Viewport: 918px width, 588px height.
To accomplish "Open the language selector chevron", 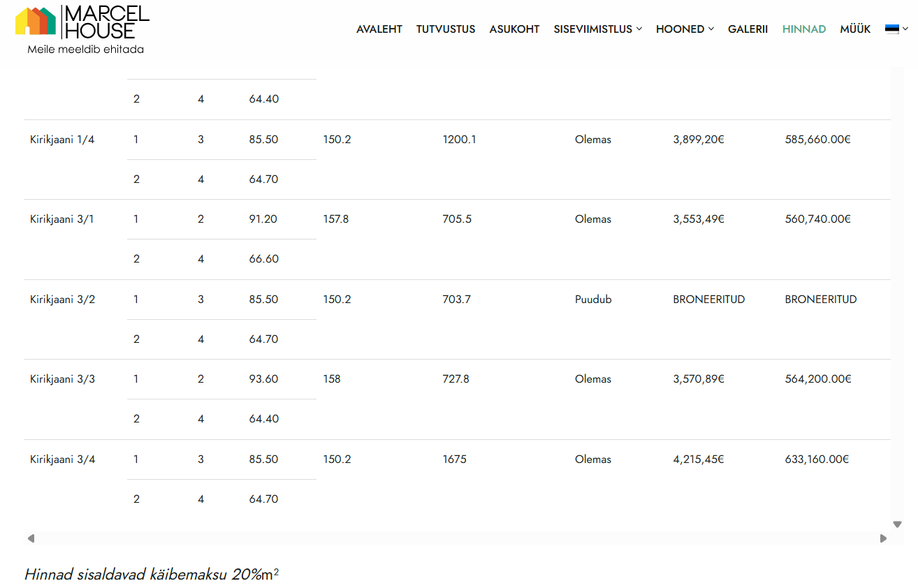I will pyautogui.click(x=905, y=29).
